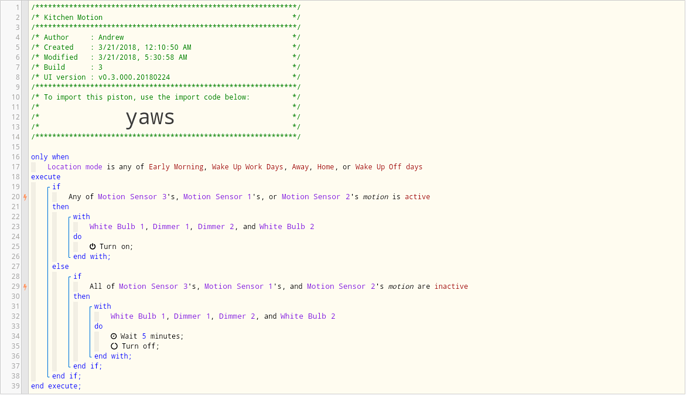Click the 'active' value on line 20
Viewport: 690px width, 398px height.
417,197
